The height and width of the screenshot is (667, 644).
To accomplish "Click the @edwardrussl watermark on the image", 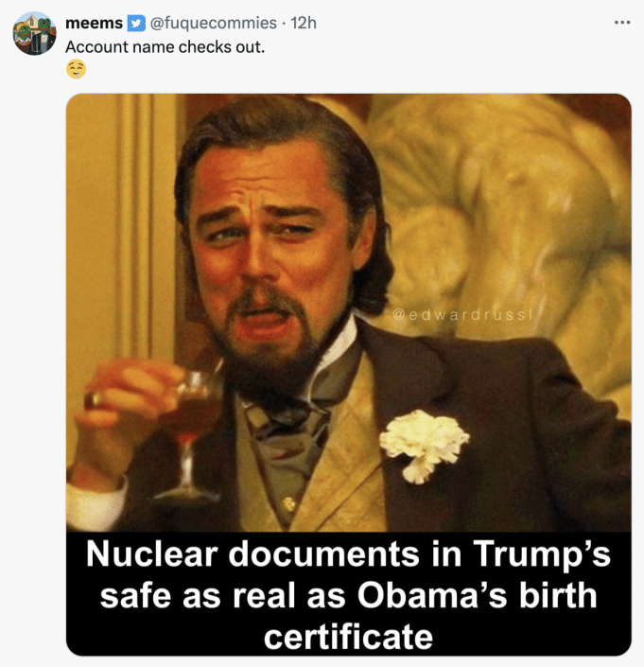I will [464, 315].
